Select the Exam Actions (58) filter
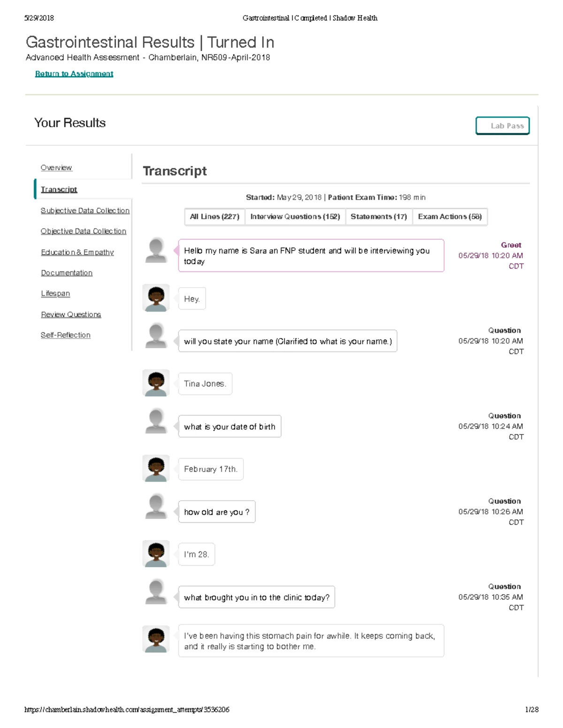The height and width of the screenshot is (728, 563). pyautogui.click(x=450, y=217)
